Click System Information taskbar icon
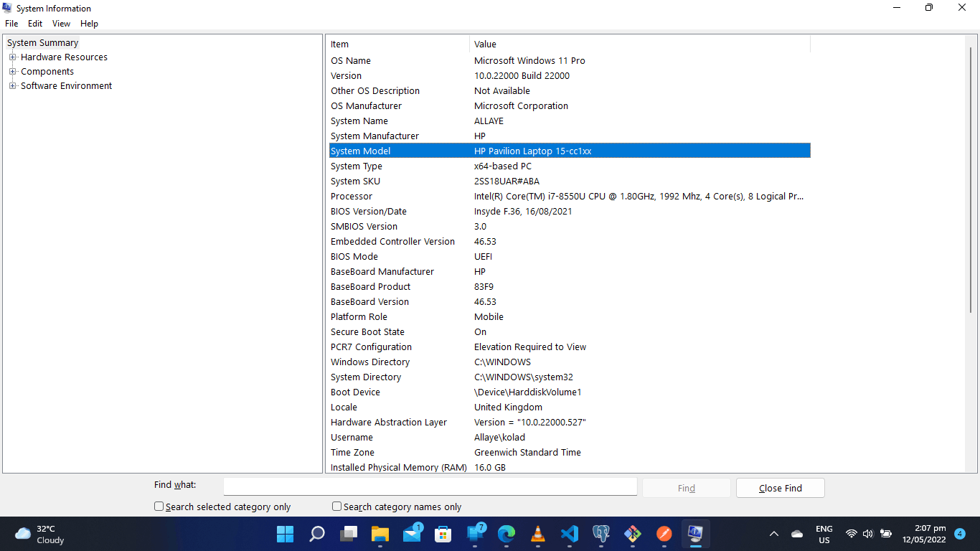 coord(695,534)
